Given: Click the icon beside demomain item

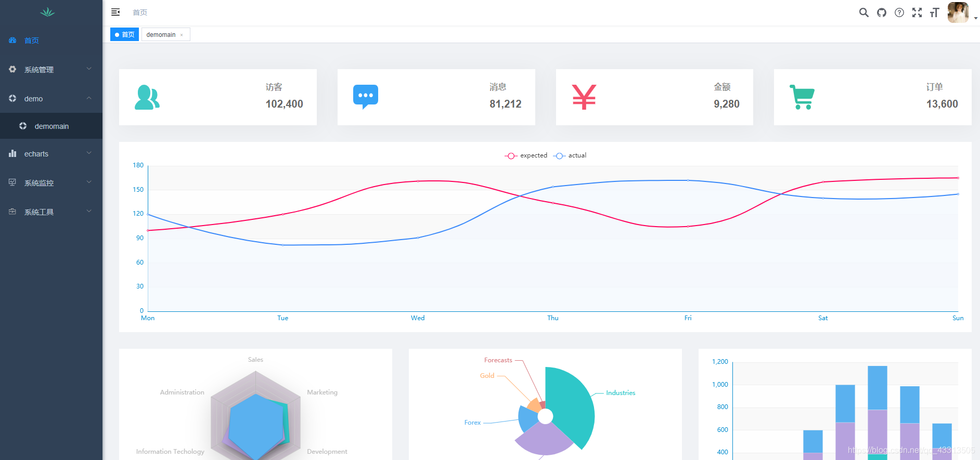Looking at the screenshot, I should pyautogui.click(x=23, y=126).
